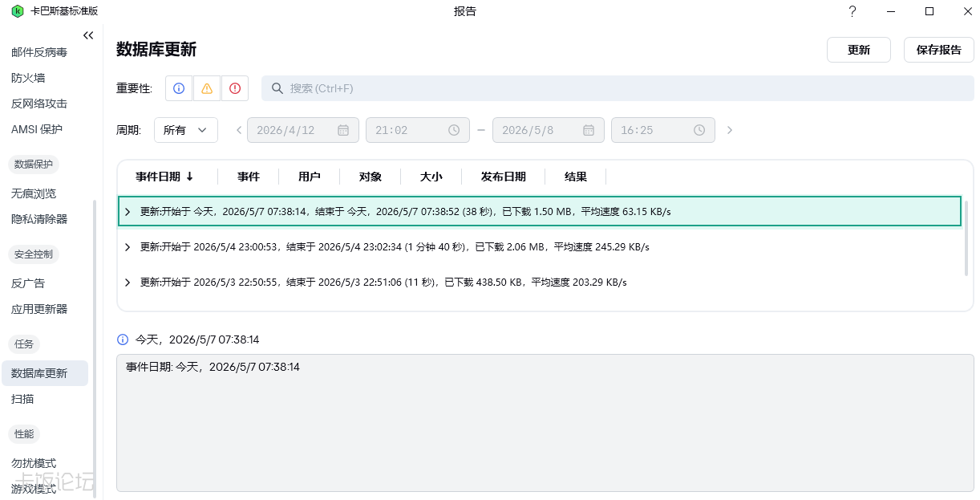Screen dimensions: 980x500
Task: Click the 更新 button
Action: pos(859,50)
